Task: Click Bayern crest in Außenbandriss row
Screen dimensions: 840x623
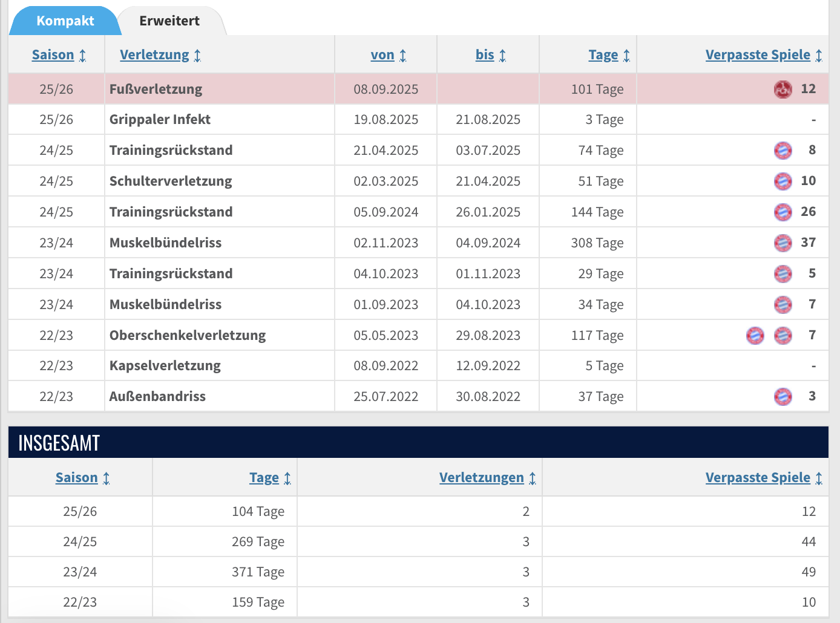Action: coord(783,397)
